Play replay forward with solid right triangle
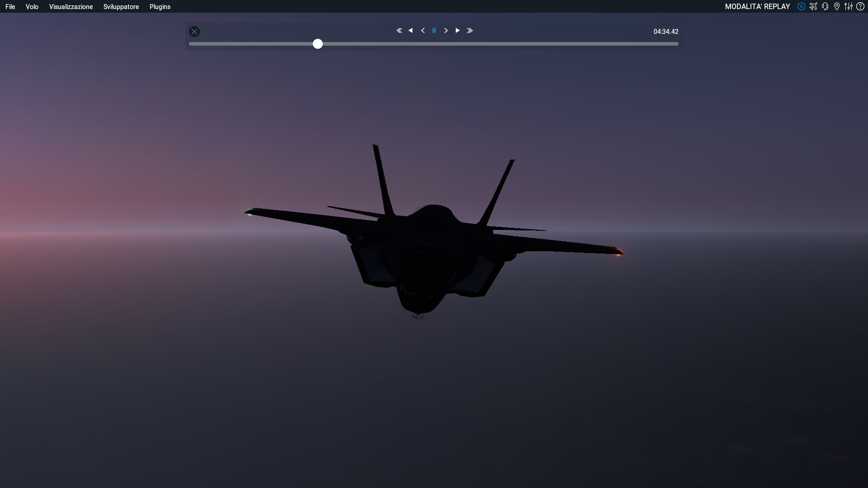Screen dimensions: 868x488 click(x=458, y=31)
